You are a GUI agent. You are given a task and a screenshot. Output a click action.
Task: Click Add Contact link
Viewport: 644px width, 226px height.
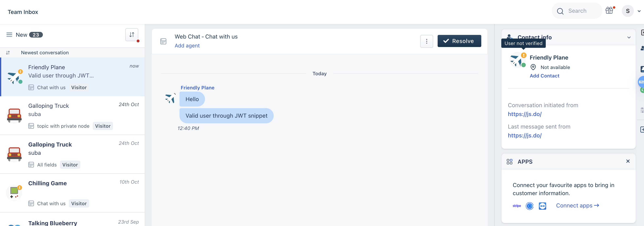coord(544,76)
